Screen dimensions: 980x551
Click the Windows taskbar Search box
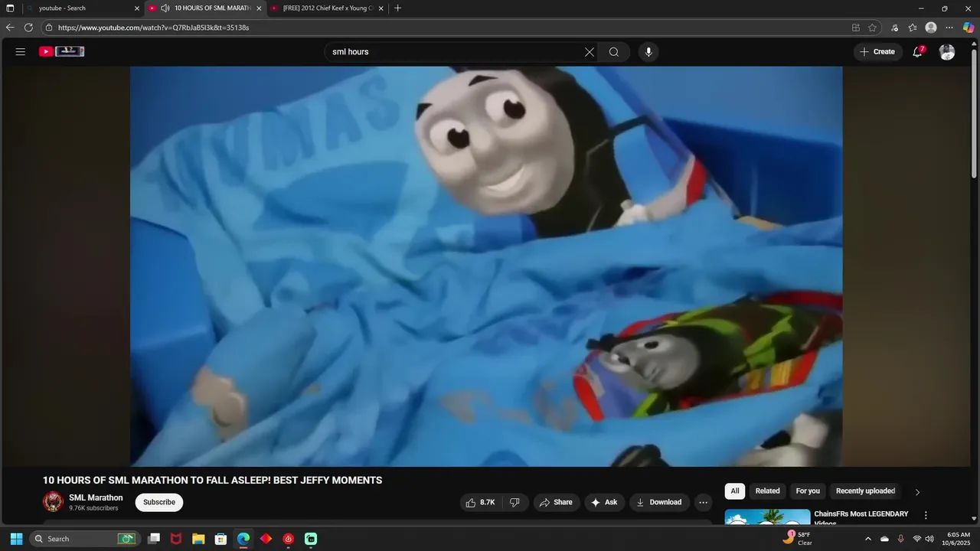point(84,539)
